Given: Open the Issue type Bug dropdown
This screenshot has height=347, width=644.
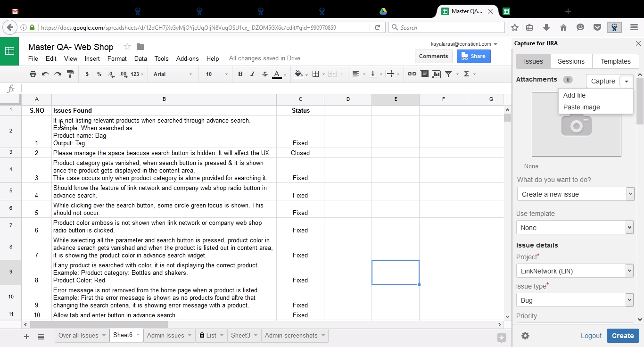Looking at the screenshot, I should coord(575,300).
